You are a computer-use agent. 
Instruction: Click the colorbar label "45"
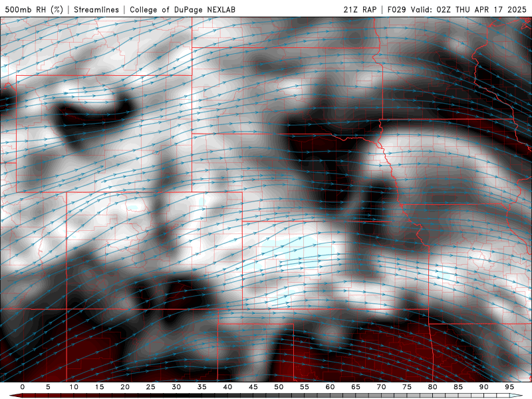253,387
